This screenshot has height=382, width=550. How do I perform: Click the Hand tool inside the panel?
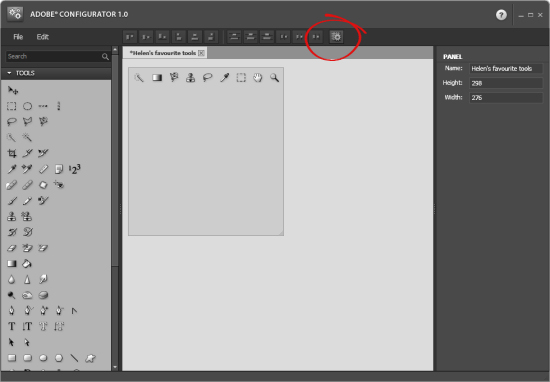[x=258, y=78]
